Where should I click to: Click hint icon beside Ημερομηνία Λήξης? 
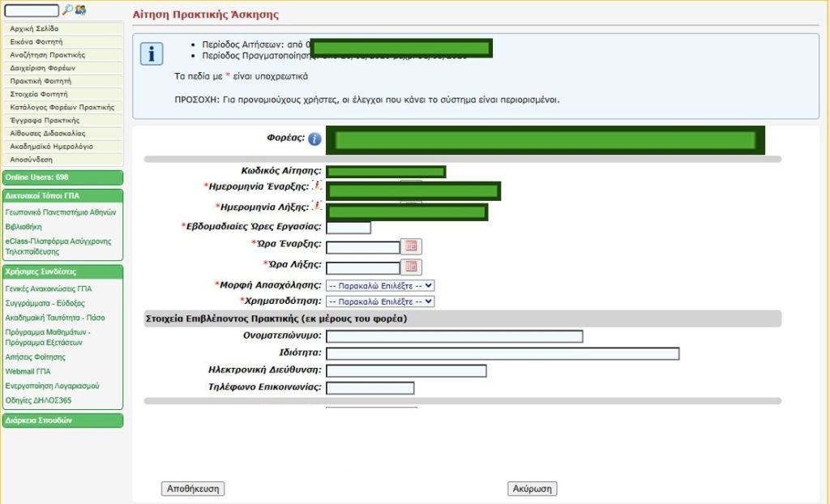click(318, 206)
